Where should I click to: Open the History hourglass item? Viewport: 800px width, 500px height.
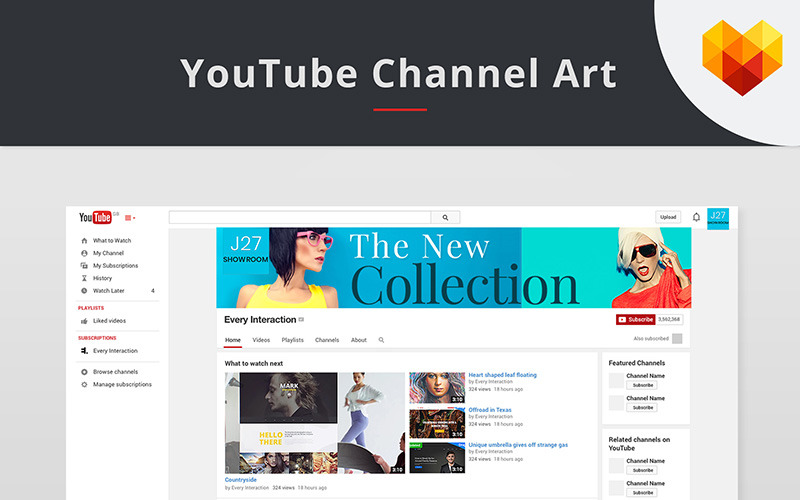102,278
